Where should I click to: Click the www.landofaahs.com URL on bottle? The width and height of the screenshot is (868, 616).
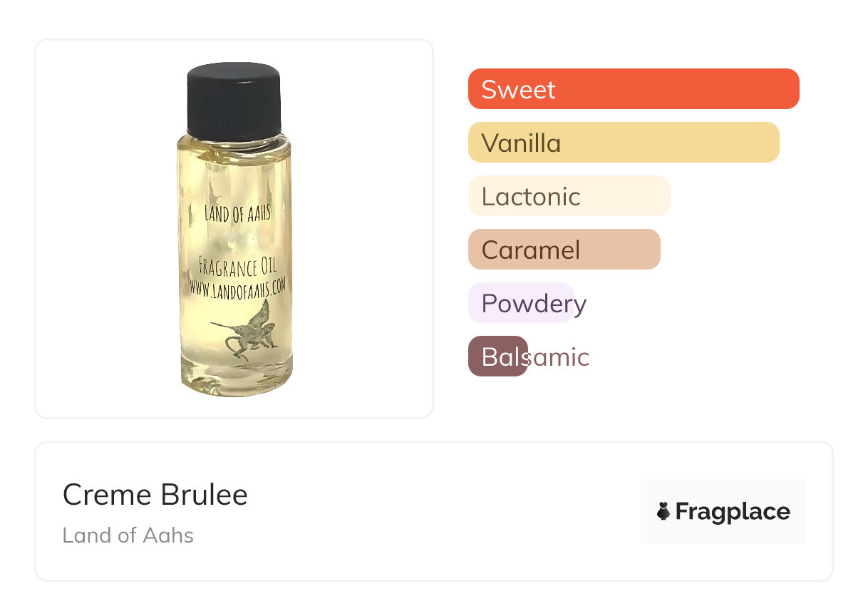237,286
